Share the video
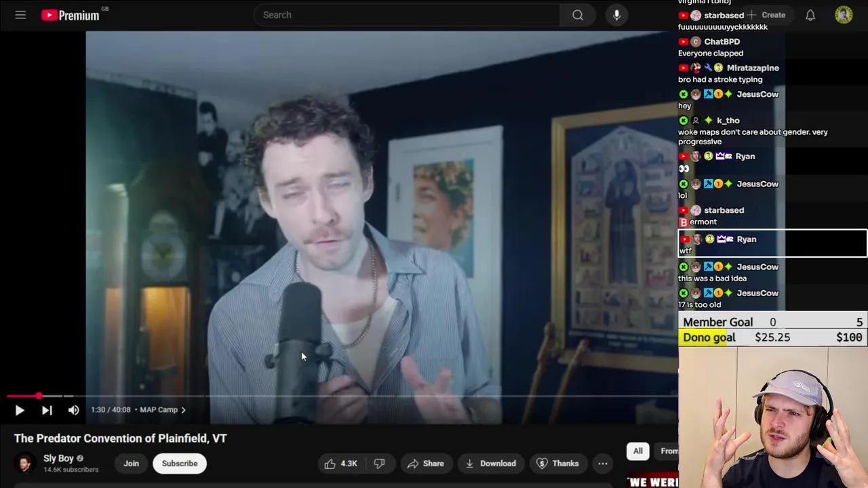This screenshot has width=868, height=488. 425,464
